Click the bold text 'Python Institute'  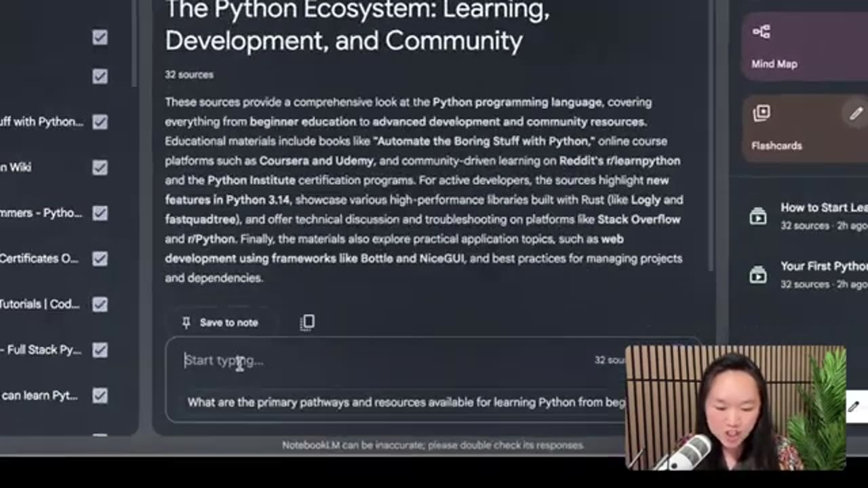(252, 180)
